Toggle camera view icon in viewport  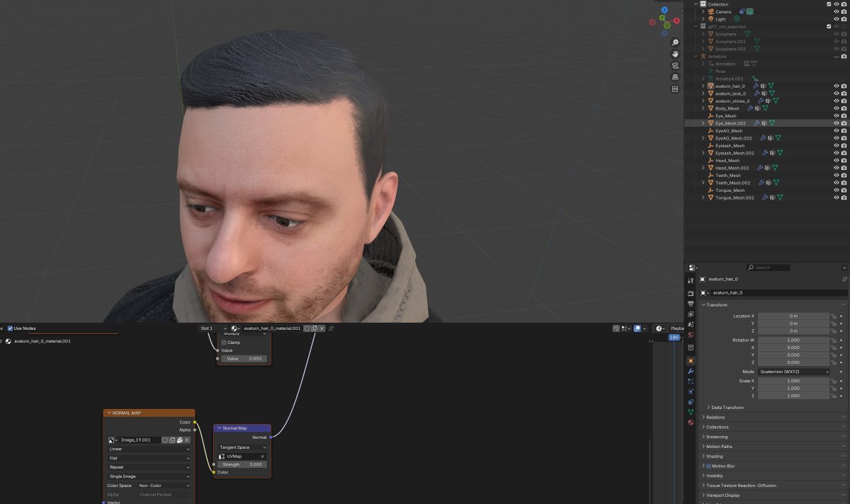[x=676, y=66]
